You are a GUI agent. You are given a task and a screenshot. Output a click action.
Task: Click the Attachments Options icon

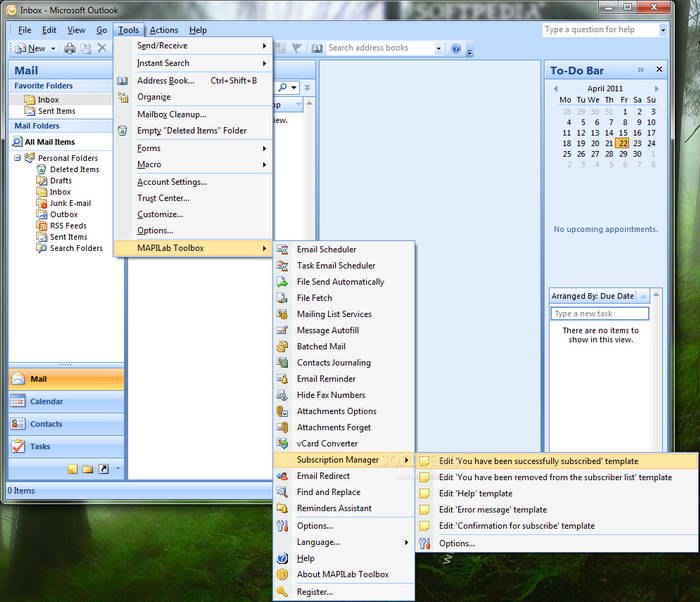pyautogui.click(x=282, y=411)
